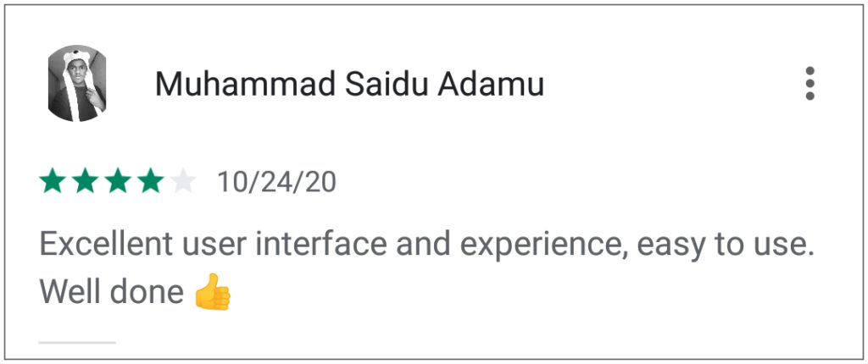Click the word "user" in the review text
This screenshot has width=868, height=364.
coord(204,246)
